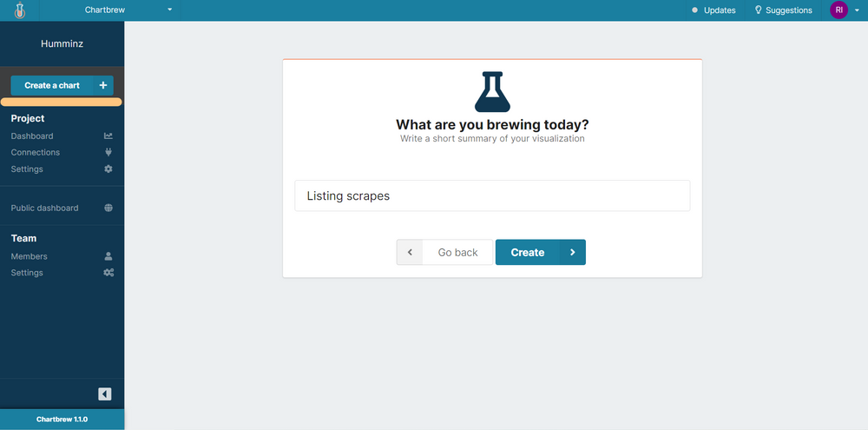
Task: Click the Public dashboard globe icon
Action: tap(108, 208)
